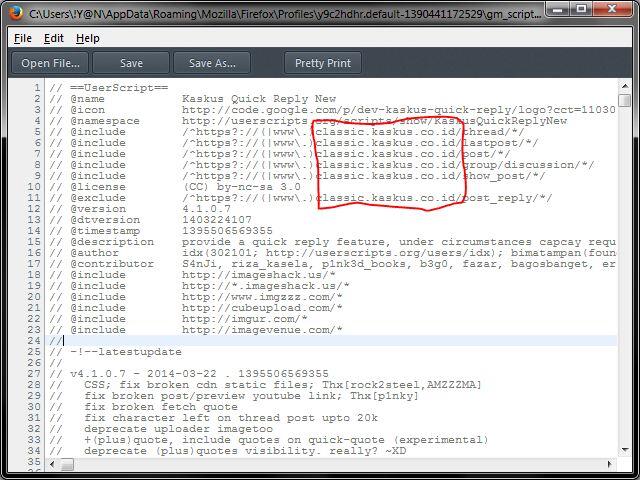Click the horizontal scrollbar right arrow
This screenshot has height=480, width=640.
click(609, 464)
